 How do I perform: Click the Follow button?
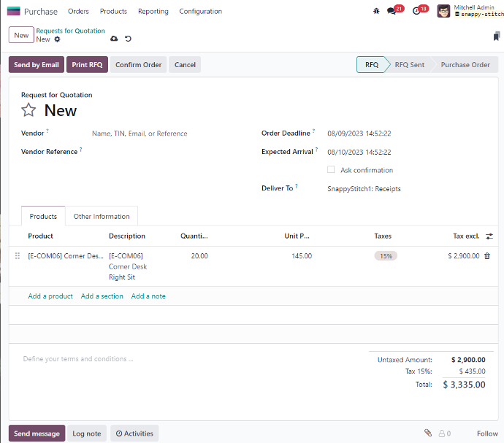487,434
